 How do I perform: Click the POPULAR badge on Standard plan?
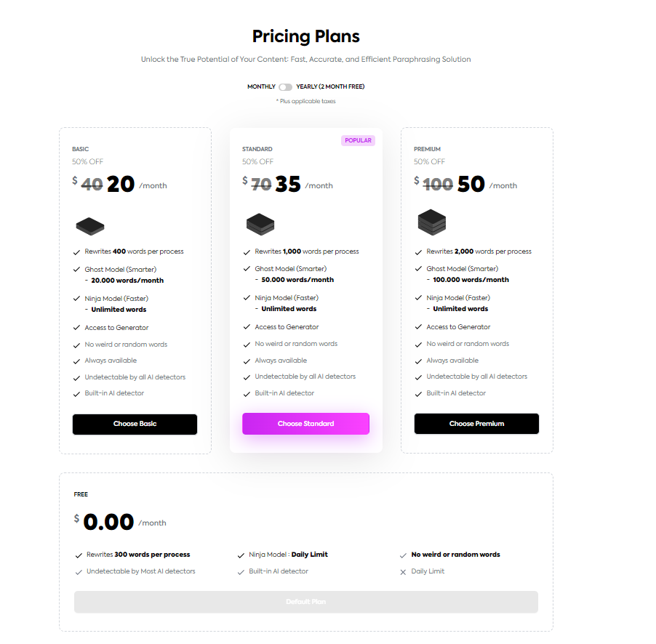tap(358, 140)
